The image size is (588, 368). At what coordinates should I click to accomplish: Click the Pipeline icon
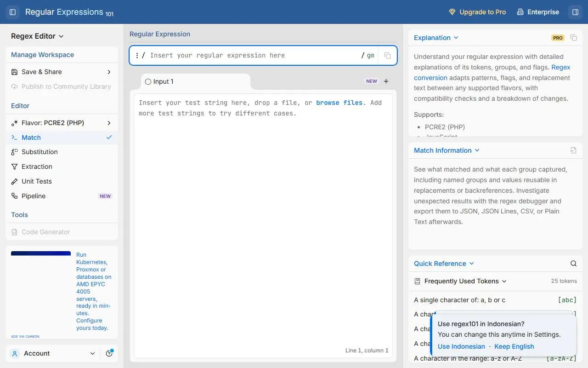tap(14, 196)
